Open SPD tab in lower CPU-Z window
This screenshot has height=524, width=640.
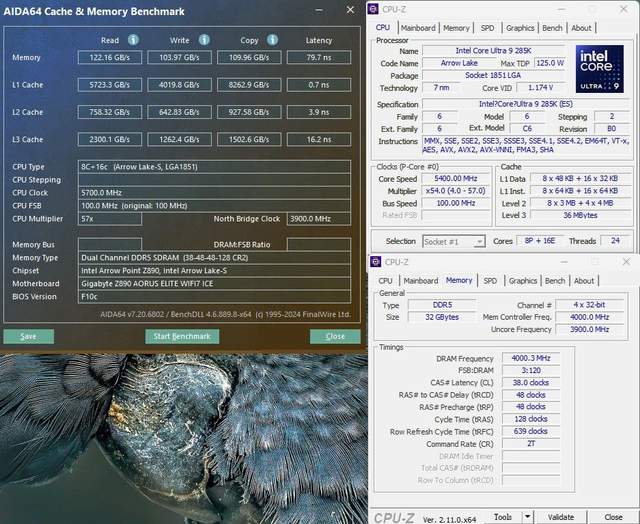tap(490, 281)
